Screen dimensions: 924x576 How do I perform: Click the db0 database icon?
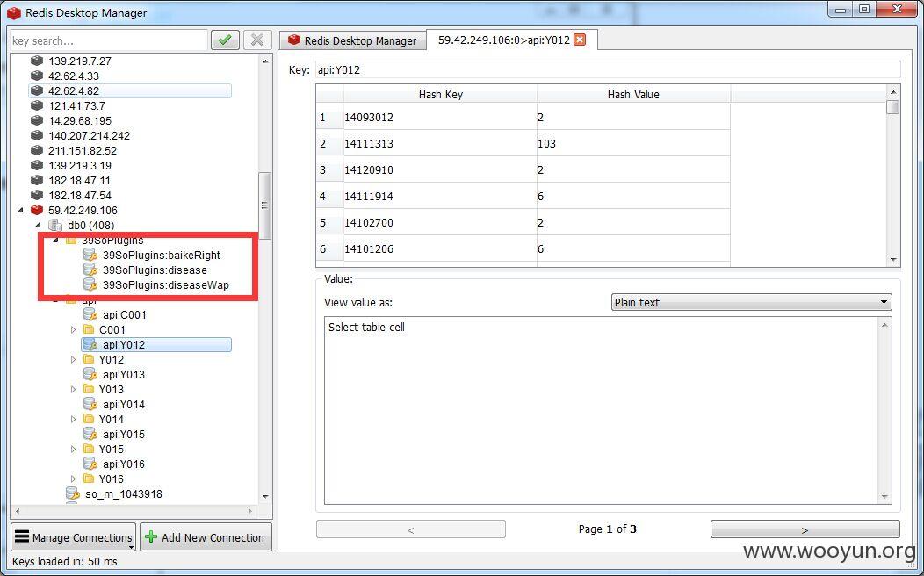pyautogui.click(x=55, y=225)
